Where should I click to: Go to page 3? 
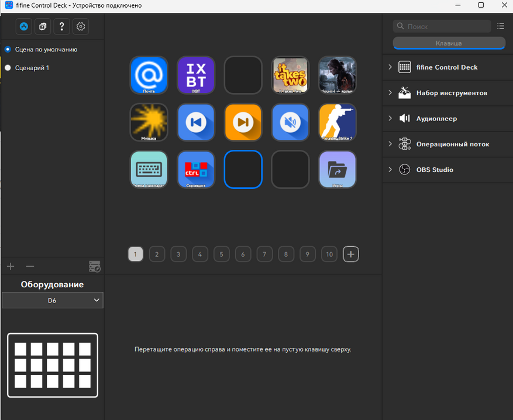click(x=178, y=254)
